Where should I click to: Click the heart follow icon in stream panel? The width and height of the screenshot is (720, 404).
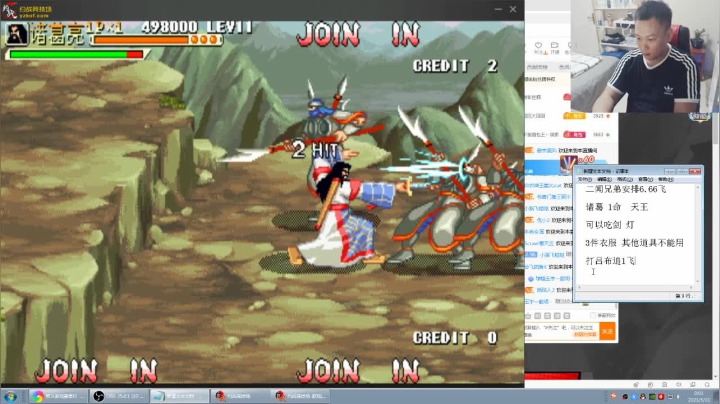point(538,45)
